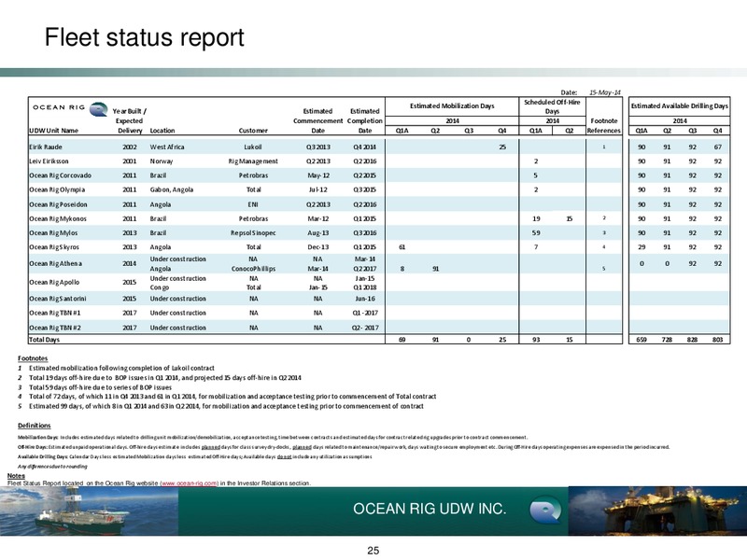Screen dimensions: 747x560
Task: Click the 'Definitions' heading
Action: [35, 426]
